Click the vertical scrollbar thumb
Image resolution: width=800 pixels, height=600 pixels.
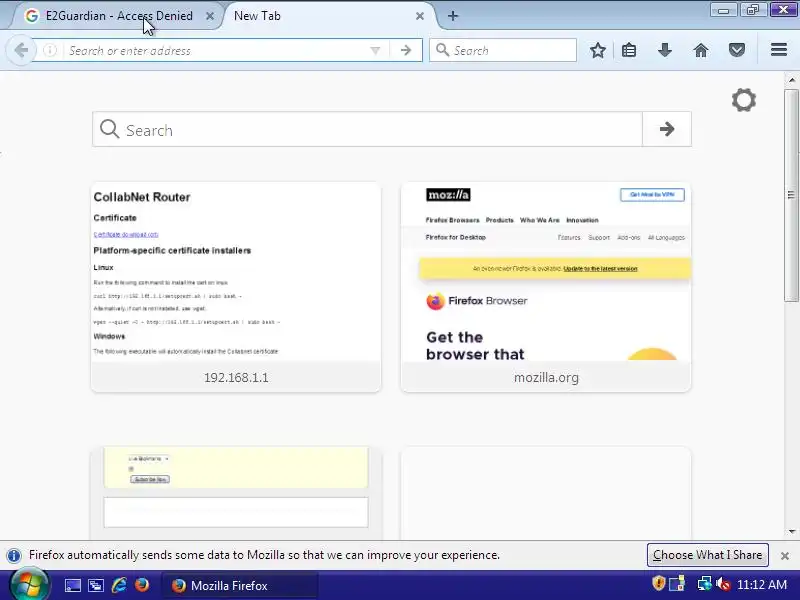791,195
